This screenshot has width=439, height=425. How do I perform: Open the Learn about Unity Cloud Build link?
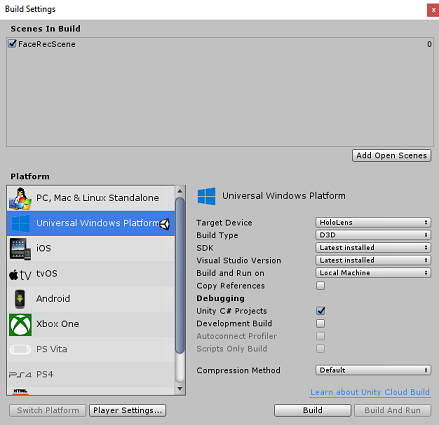(x=370, y=392)
